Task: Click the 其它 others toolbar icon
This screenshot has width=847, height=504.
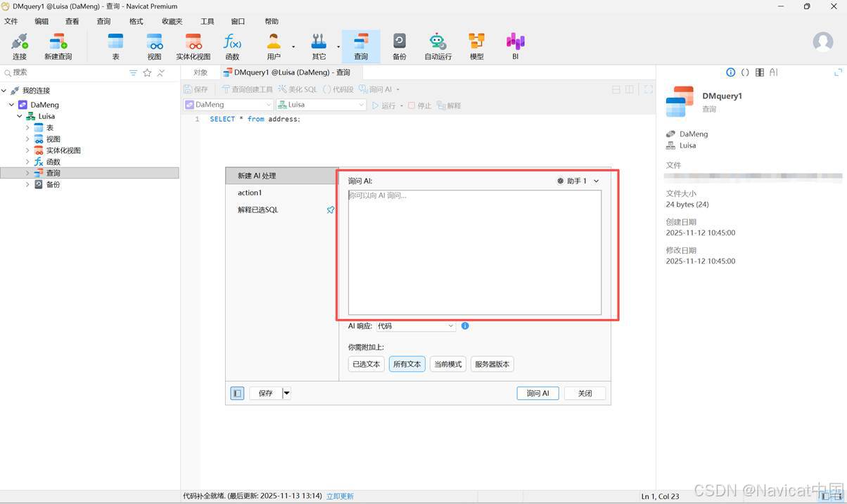Action: pos(319,46)
